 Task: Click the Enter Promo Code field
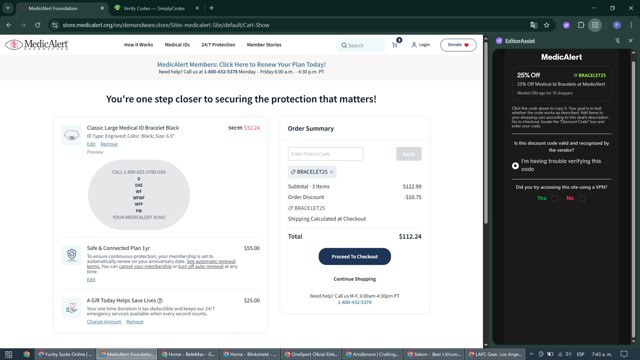click(x=325, y=154)
